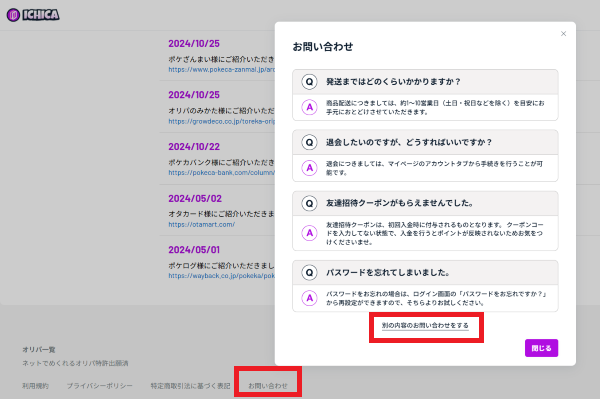This screenshot has height=399, width=600.
Task: Click the footer プライバシーポリシー link
Action: tap(99, 386)
